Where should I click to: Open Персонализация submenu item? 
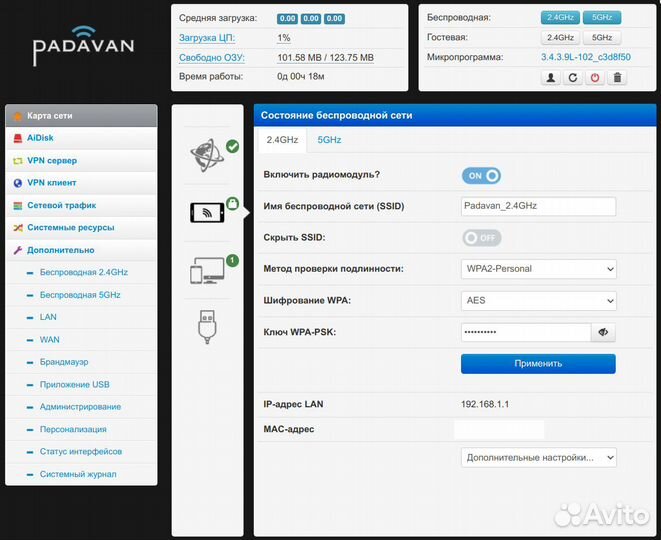[73, 430]
